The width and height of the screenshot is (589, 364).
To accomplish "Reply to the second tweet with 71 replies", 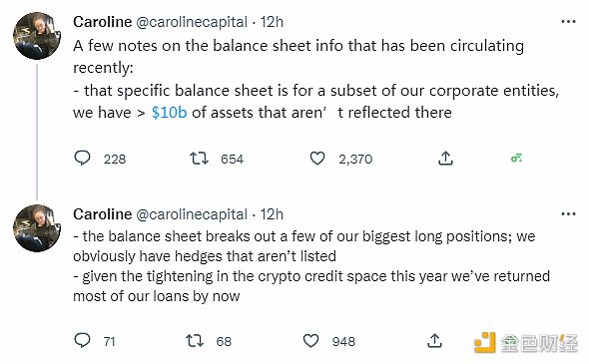I will pos(82,340).
